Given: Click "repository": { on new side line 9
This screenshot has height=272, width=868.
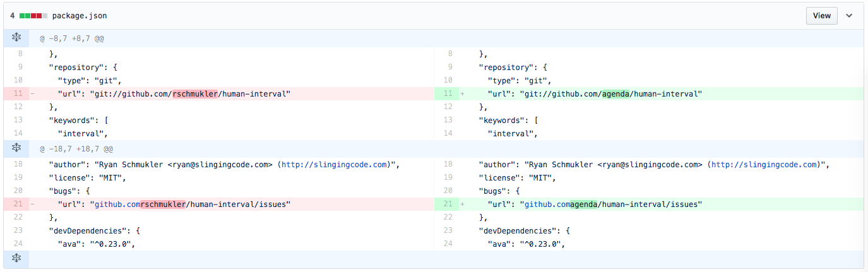Looking at the screenshot, I should point(512,67).
